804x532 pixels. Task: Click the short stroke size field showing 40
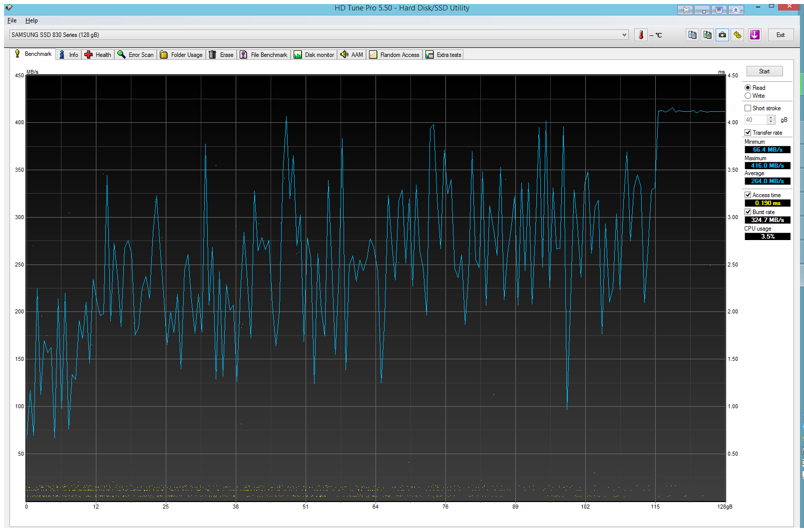756,120
